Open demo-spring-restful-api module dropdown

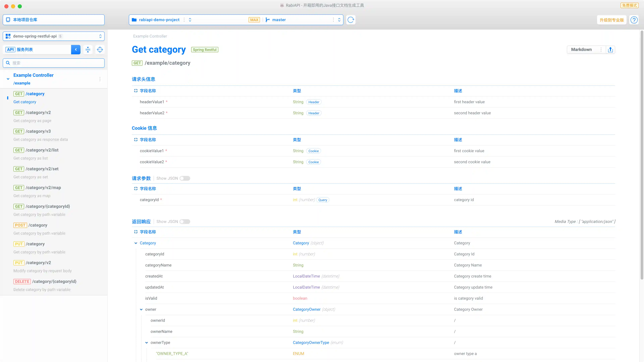[x=53, y=36]
